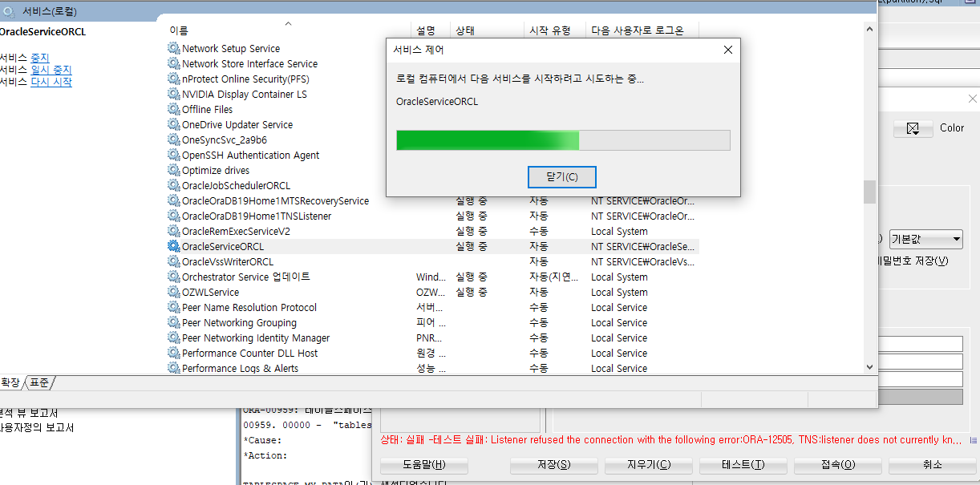980x485 pixels.
Task: Click 자동(지연... startup type in Orchestrator row
Action: click(553, 277)
